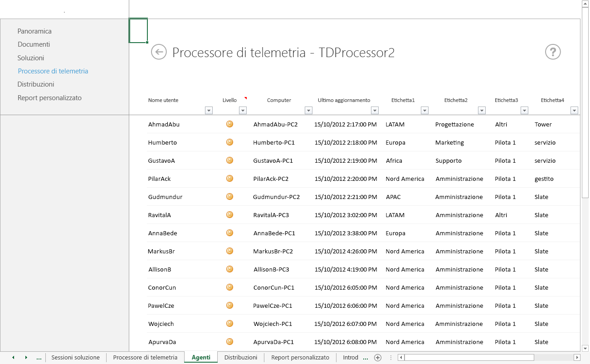The height and width of the screenshot is (364, 590).
Task: Click the horizontal scrollbar thumb
Action: [x=469, y=358]
